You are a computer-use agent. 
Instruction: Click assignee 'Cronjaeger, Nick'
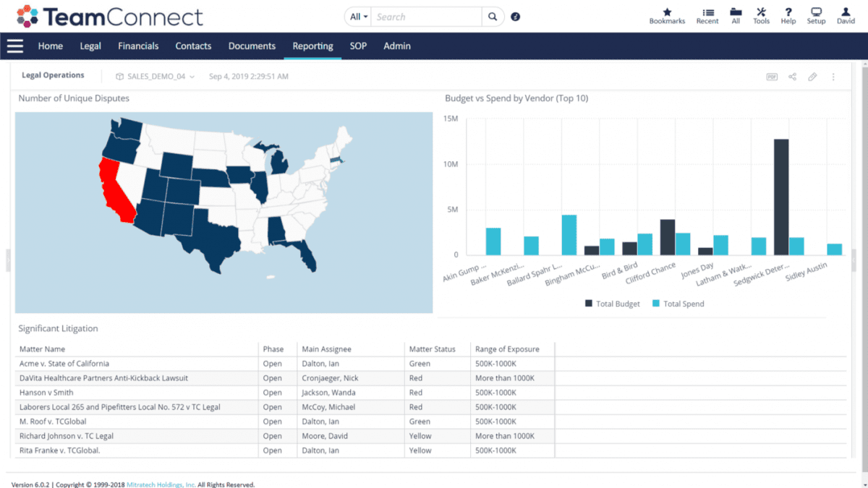(330, 378)
